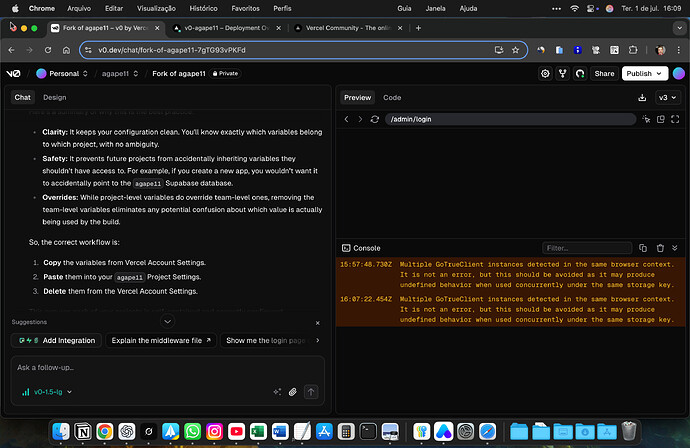The image size is (690, 448).
Task: Focus the Ask a follow-up input
Action: tap(167, 367)
